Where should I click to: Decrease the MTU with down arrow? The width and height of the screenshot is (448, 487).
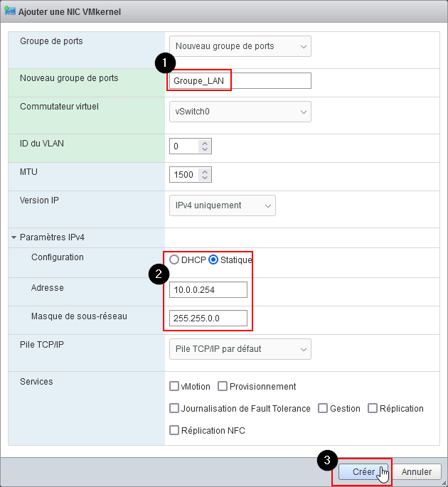coord(204,178)
